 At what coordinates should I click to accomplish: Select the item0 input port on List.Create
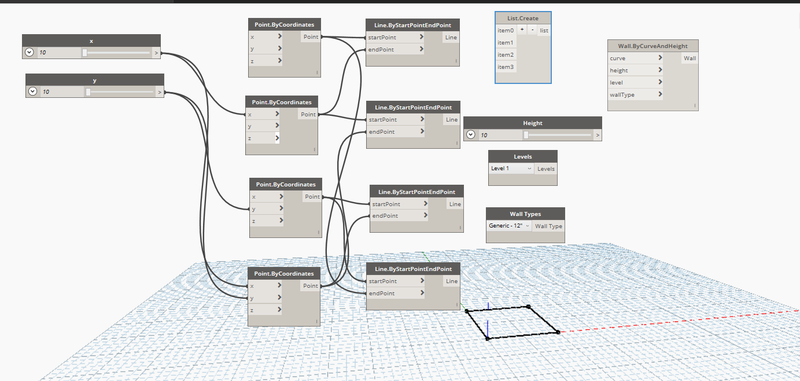[506, 31]
